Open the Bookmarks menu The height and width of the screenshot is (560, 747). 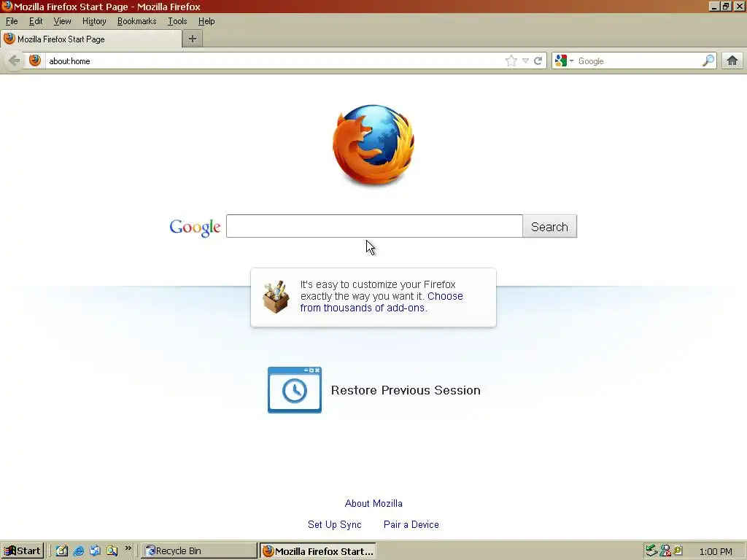pos(136,21)
